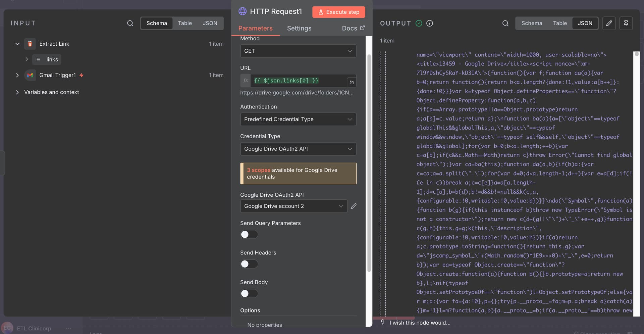Click the fx expression icon beside URL
Viewport: 644px width, 334px height.
(246, 81)
